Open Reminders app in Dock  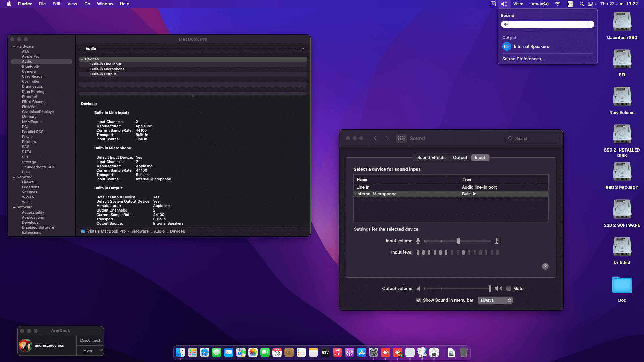pos(301,352)
